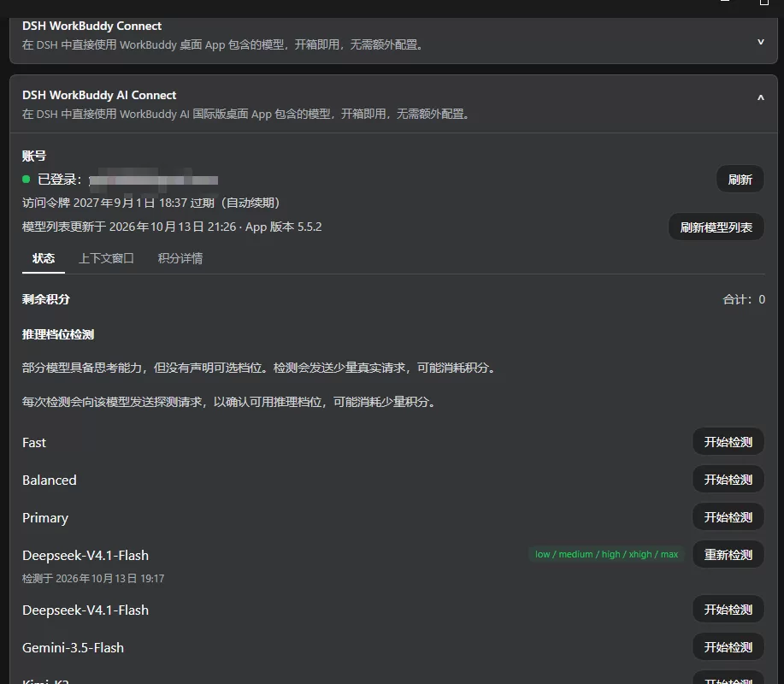Click the low / medium / high / xhigh / max badge
Screen dimensions: 784x684
point(606,555)
